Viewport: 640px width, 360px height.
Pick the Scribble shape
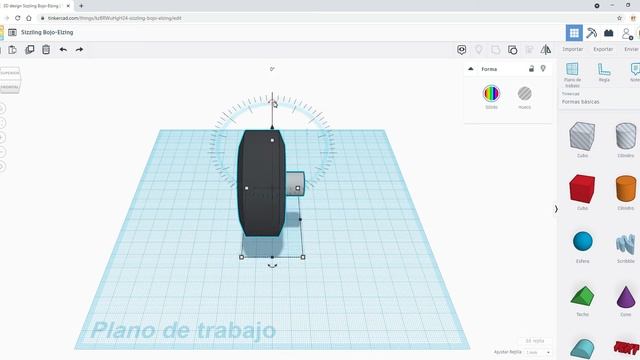point(625,244)
